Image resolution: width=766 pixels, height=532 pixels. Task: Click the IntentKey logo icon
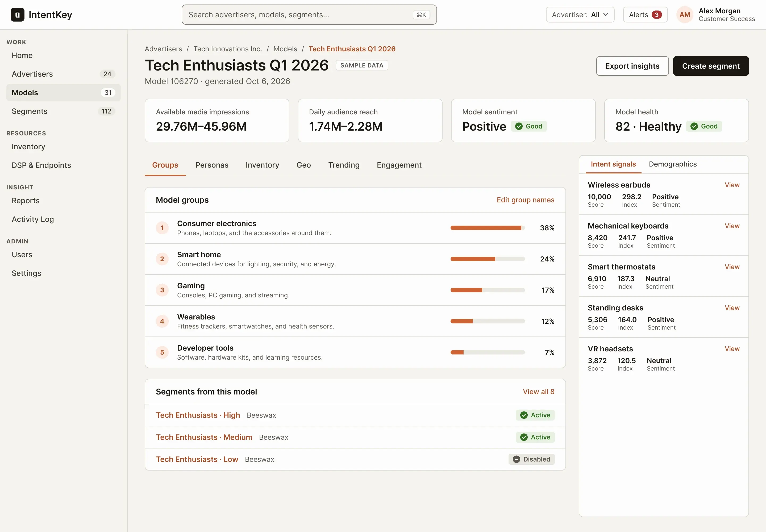pyautogui.click(x=17, y=15)
